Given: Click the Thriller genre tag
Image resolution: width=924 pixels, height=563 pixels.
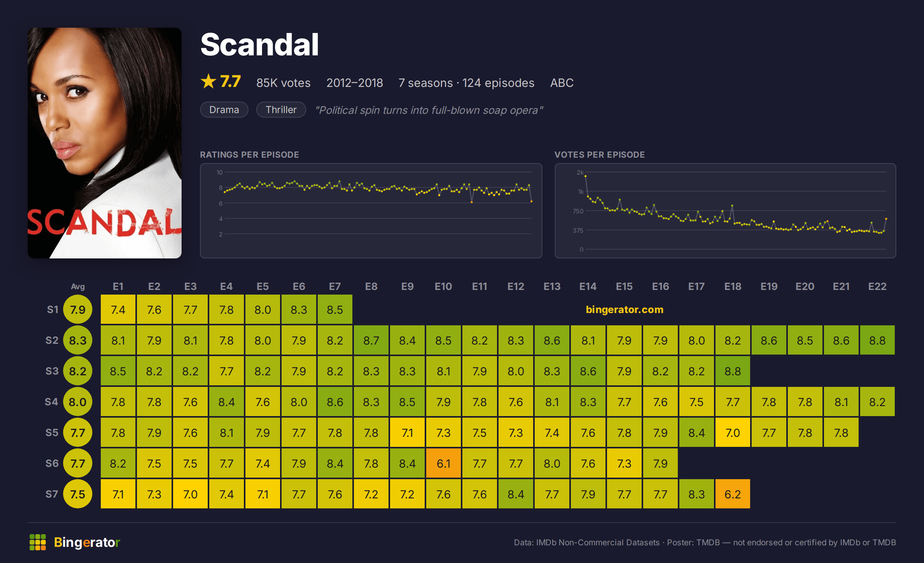Looking at the screenshot, I should (281, 110).
